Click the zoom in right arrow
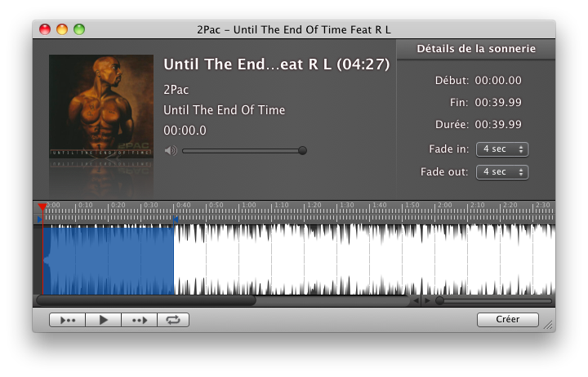 (x=427, y=300)
